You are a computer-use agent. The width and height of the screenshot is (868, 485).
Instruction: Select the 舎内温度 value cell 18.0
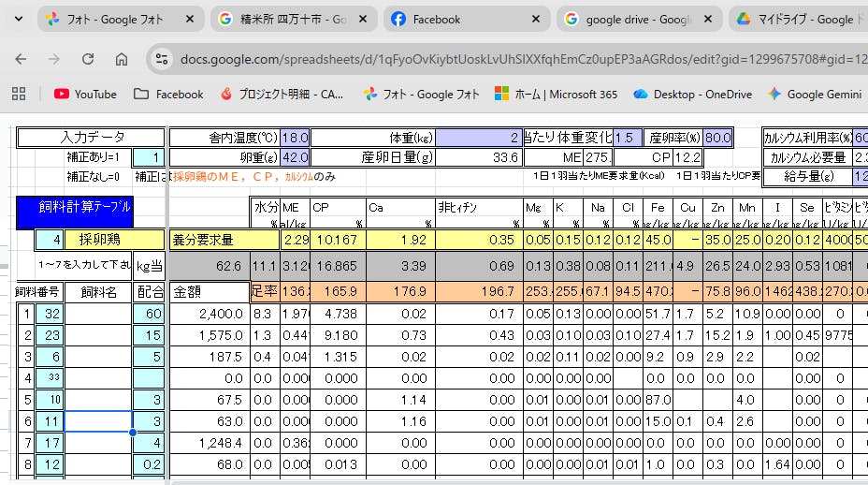pos(295,138)
